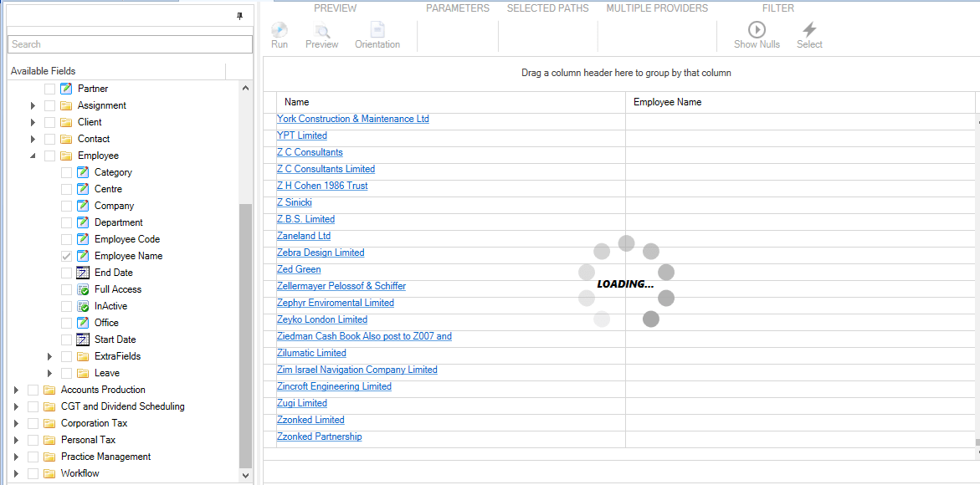The height and width of the screenshot is (485, 980).
Task: Open the Zebra Design Limited link
Action: point(321,252)
